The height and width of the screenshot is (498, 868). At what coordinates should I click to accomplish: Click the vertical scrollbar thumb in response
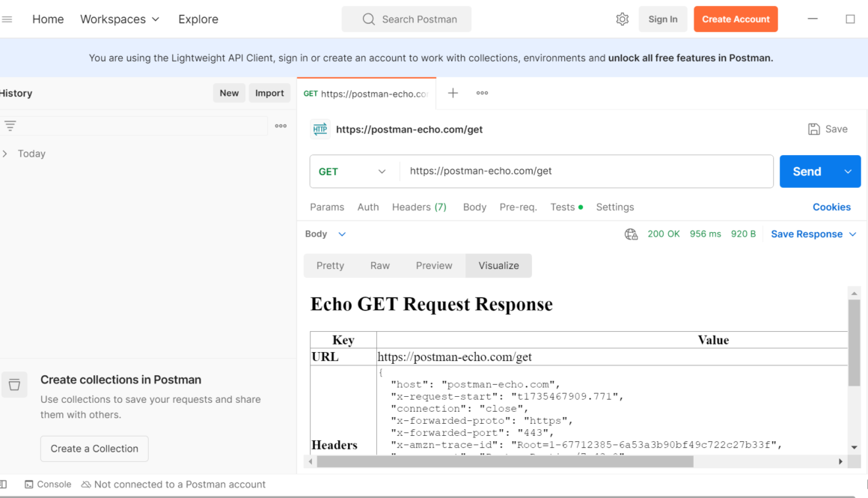coord(855,342)
